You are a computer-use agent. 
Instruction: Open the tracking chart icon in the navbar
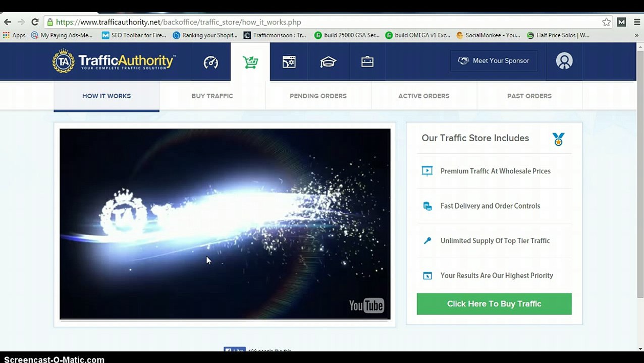point(289,62)
